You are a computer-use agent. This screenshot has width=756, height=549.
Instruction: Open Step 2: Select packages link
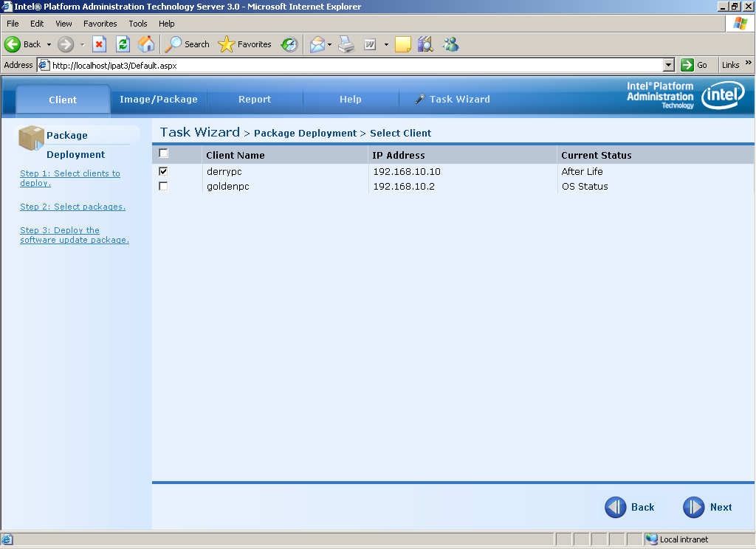(73, 207)
